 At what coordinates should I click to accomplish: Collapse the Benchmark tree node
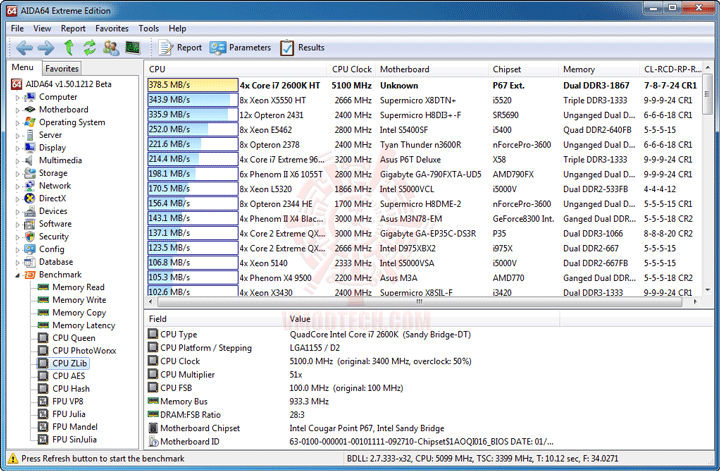click(16, 274)
